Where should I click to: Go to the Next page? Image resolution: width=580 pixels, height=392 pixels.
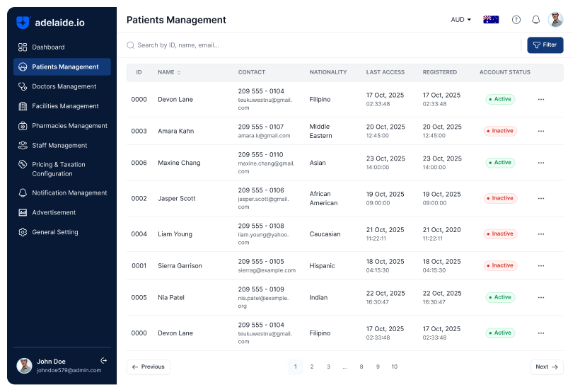click(547, 367)
